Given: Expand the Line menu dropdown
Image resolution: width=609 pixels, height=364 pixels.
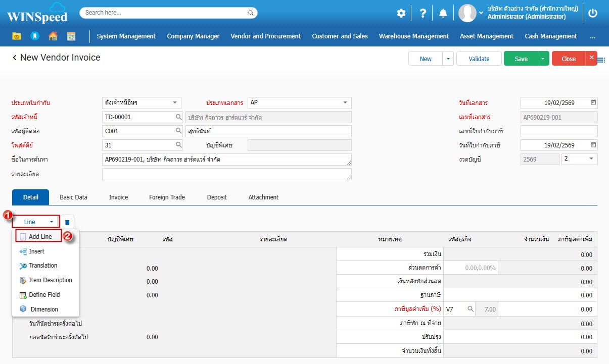Looking at the screenshot, I should [38, 222].
